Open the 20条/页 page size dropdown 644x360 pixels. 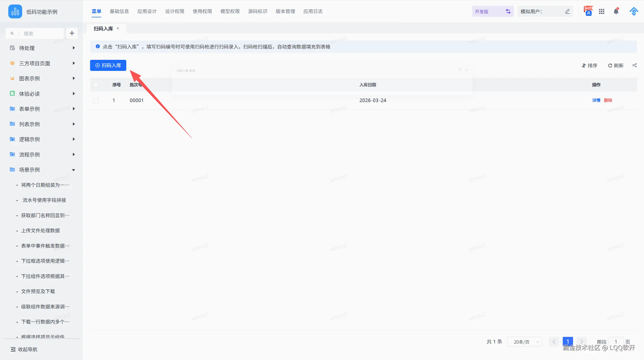[524, 342]
